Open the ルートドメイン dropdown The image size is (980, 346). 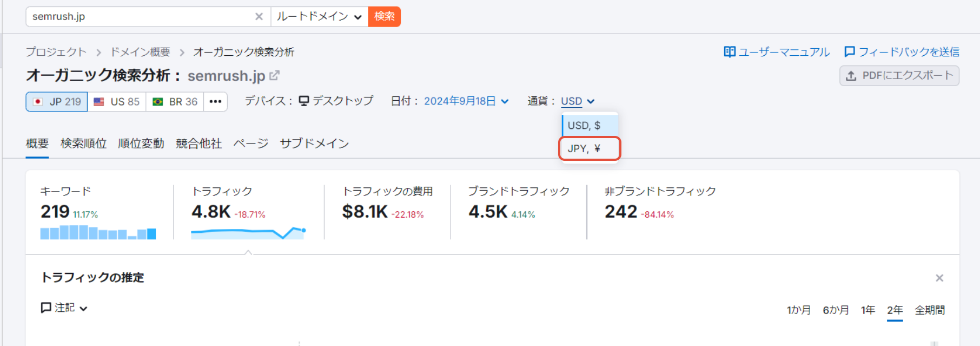point(319,17)
